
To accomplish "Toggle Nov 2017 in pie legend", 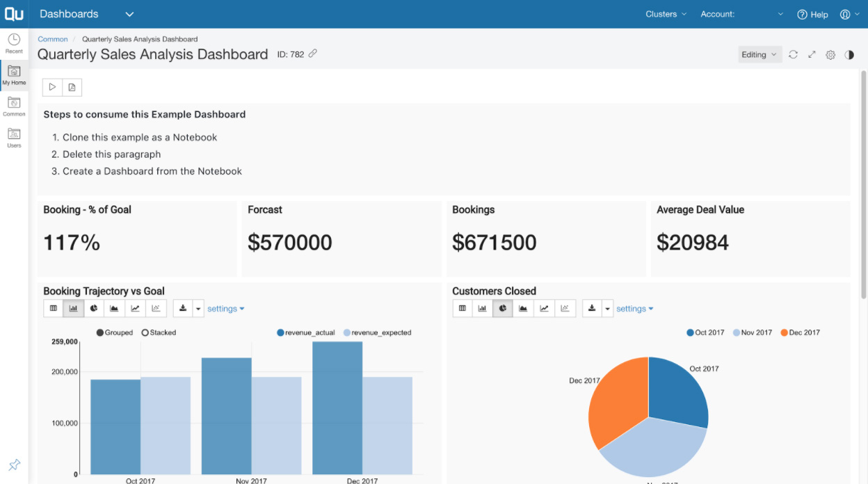I will (x=753, y=332).
